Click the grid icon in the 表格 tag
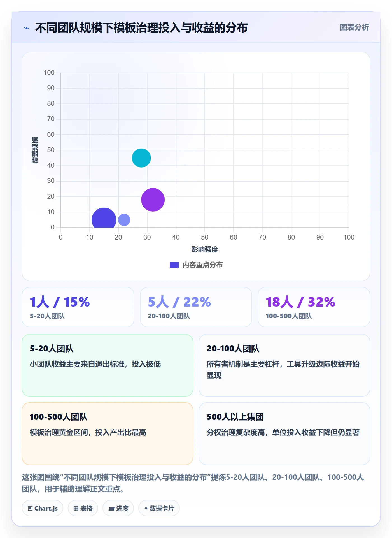392x538 pixels. (x=76, y=509)
